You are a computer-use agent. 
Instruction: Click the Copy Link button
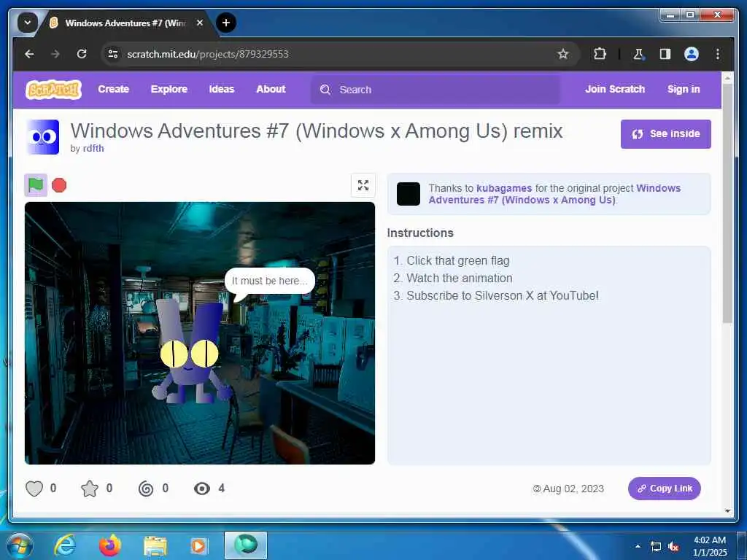(x=664, y=489)
